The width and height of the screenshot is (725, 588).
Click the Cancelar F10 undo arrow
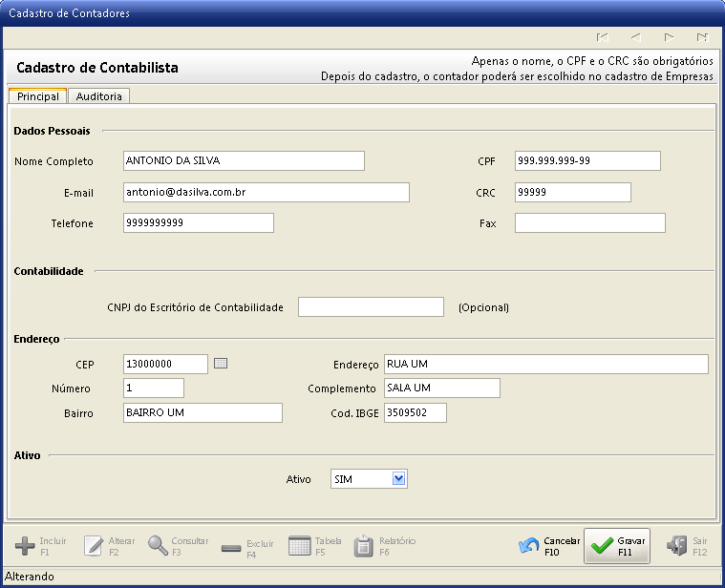click(x=528, y=546)
